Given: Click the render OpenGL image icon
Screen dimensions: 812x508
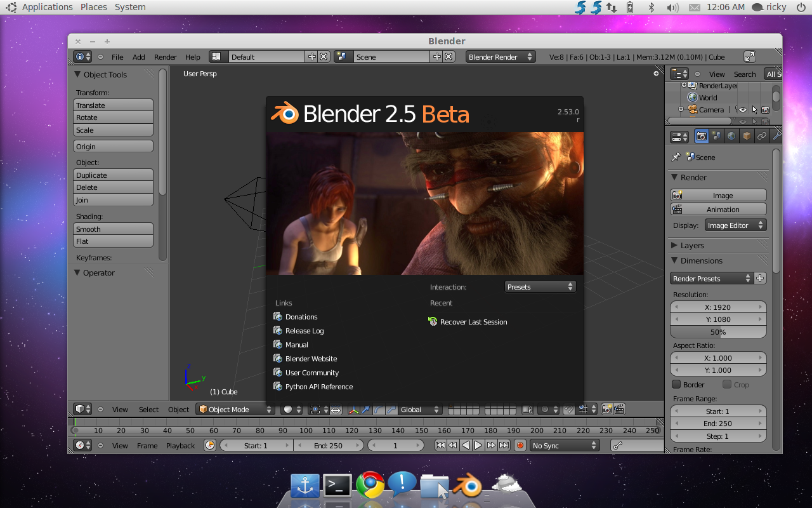Looking at the screenshot, I should point(607,410).
